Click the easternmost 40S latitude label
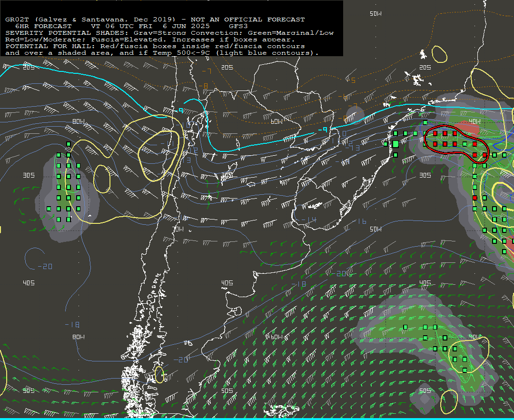Viewport: 514px width, 420px height. 425,283
